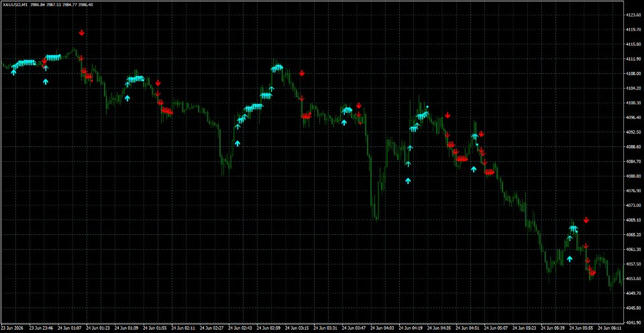Click the 4115.80 price axis label

[633, 44]
